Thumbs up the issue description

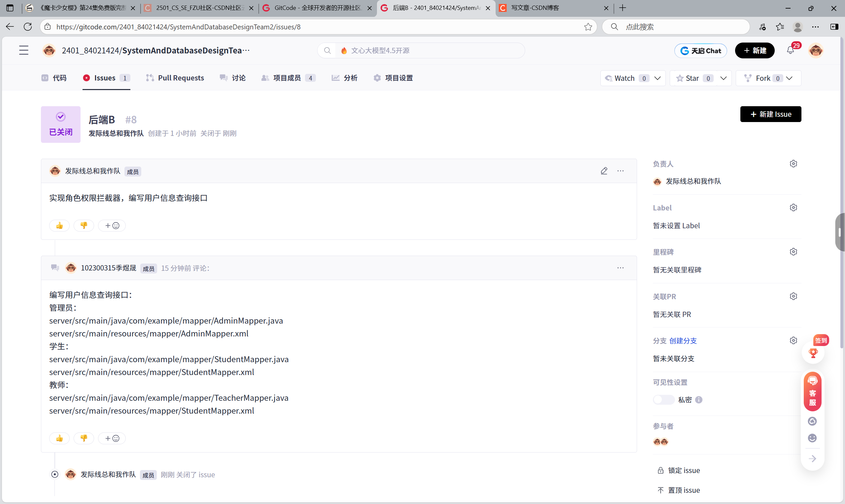click(x=59, y=226)
